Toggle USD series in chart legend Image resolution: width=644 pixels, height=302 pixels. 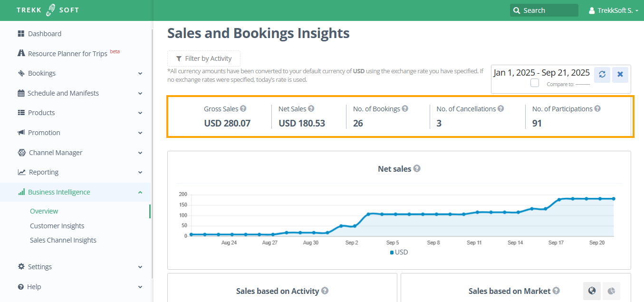tap(399, 252)
